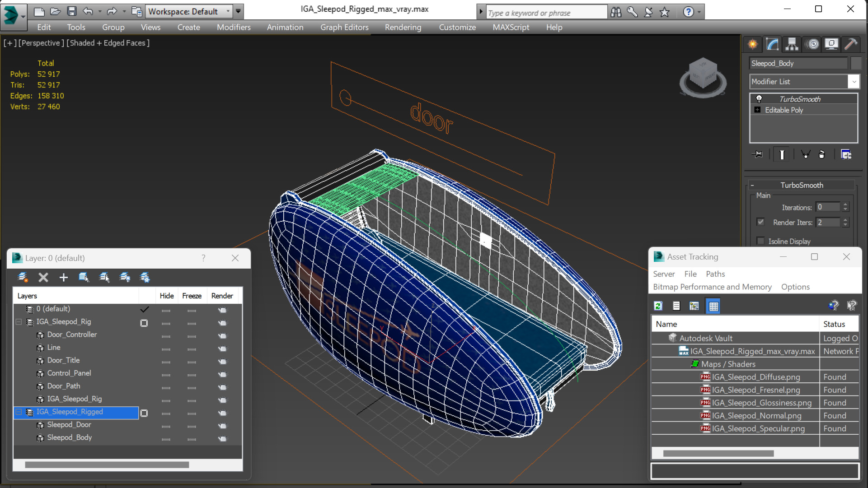Adjust the TurboSmooth Iterations stepper
This screenshot has width=868, height=488.
(847, 207)
